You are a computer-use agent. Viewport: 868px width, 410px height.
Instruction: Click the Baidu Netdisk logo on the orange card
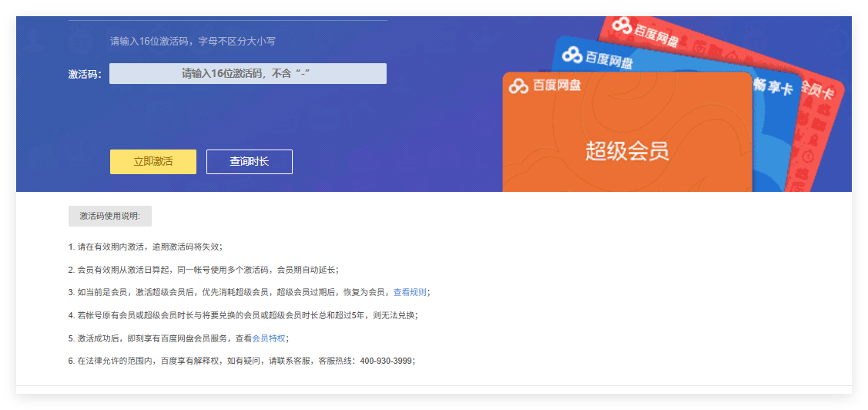[545, 86]
